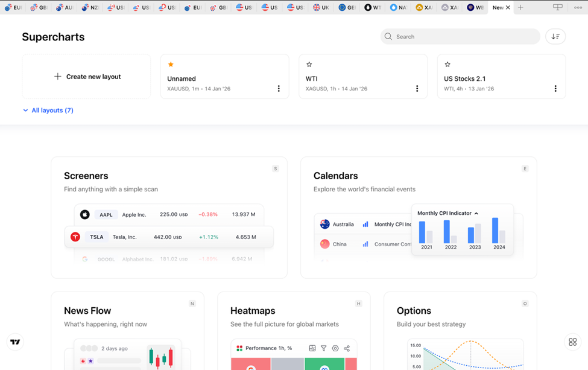
Task: Star the US Stocks 2.1 layout
Action: [447, 65]
